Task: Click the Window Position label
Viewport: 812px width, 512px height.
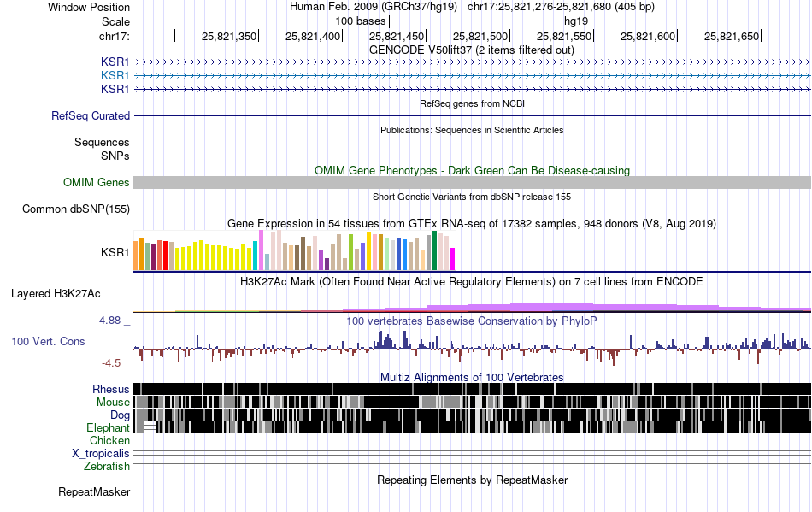Action: pyautogui.click(x=89, y=7)
